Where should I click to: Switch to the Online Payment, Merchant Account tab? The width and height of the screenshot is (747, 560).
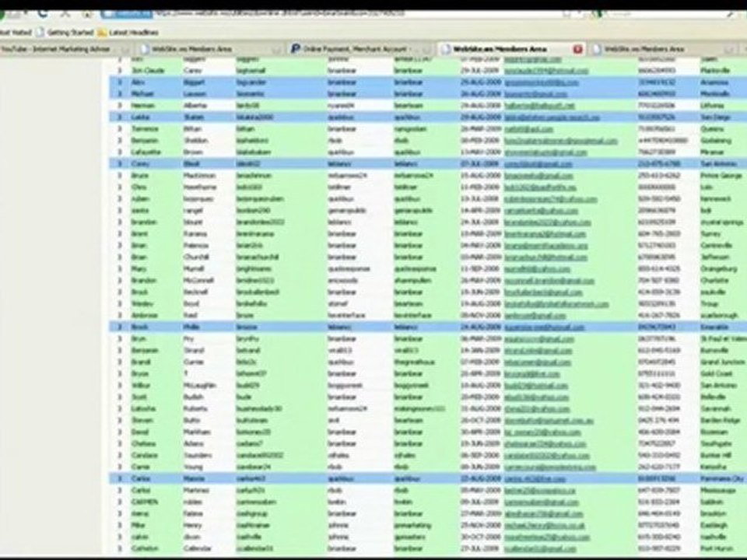point(360,49)
